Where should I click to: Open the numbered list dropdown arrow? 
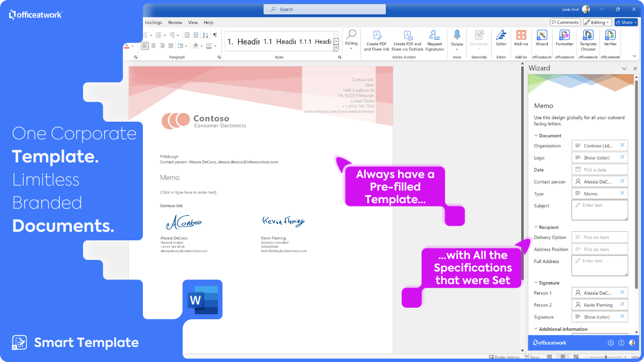coord(165,35)
